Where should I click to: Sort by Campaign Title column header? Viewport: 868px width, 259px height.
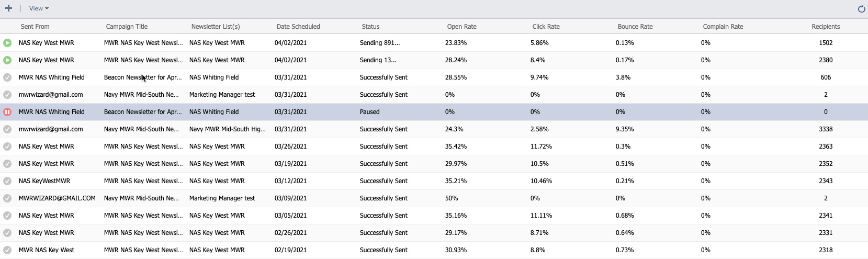coord(127,27)
